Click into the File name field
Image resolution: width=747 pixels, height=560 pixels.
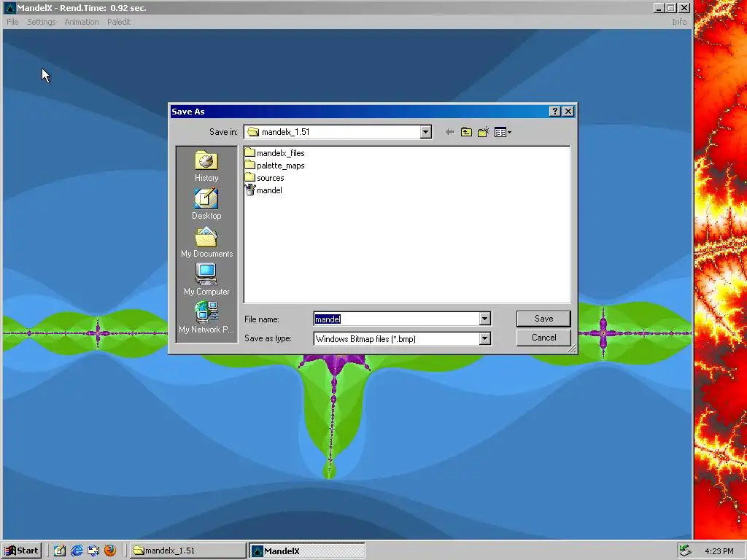(x=396, y=319)
